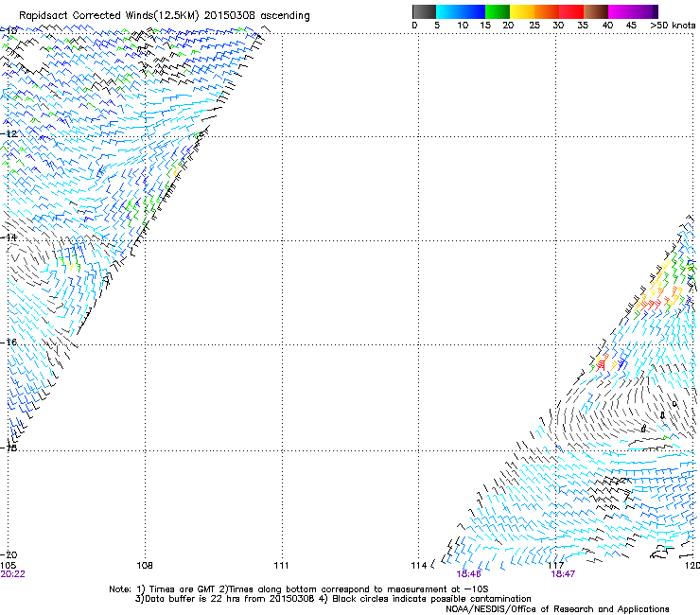
Task: Click latitude label '-20'
Action: (9, 554)
